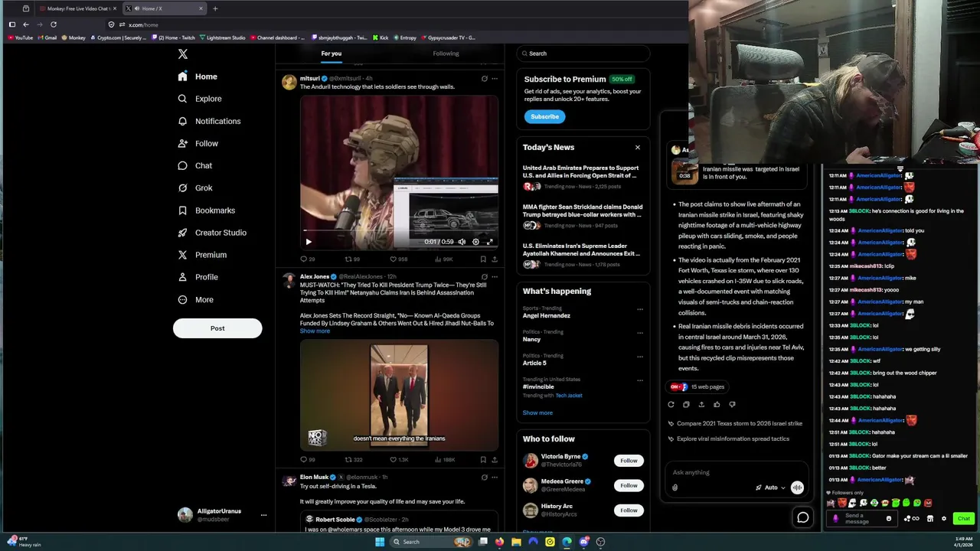Click the X logo in the sidebar

tap(183, 54)
